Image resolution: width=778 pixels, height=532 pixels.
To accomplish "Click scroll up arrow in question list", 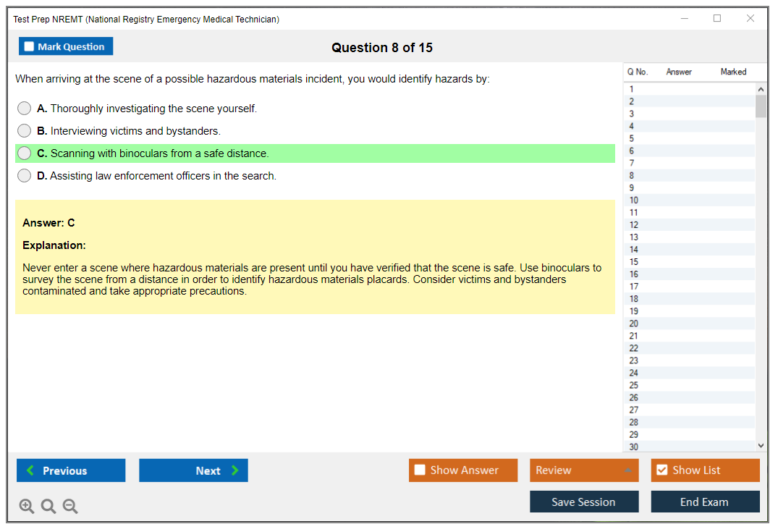I will (760, 89).
